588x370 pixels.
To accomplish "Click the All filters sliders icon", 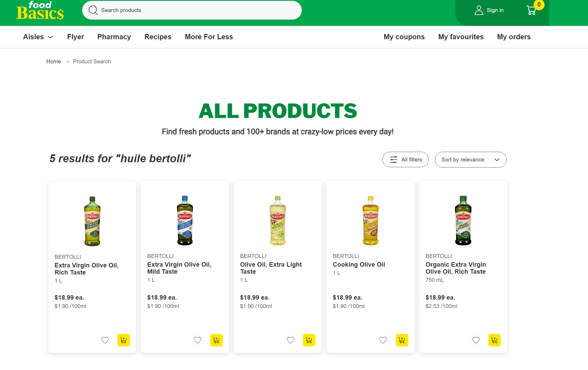I will click(x=393, y=160).
